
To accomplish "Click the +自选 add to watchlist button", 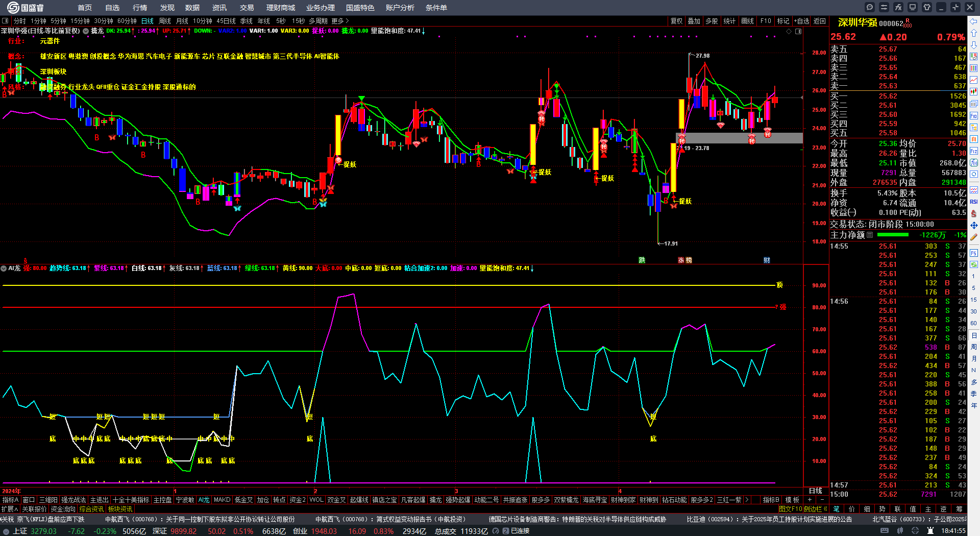I will point(802,21).
